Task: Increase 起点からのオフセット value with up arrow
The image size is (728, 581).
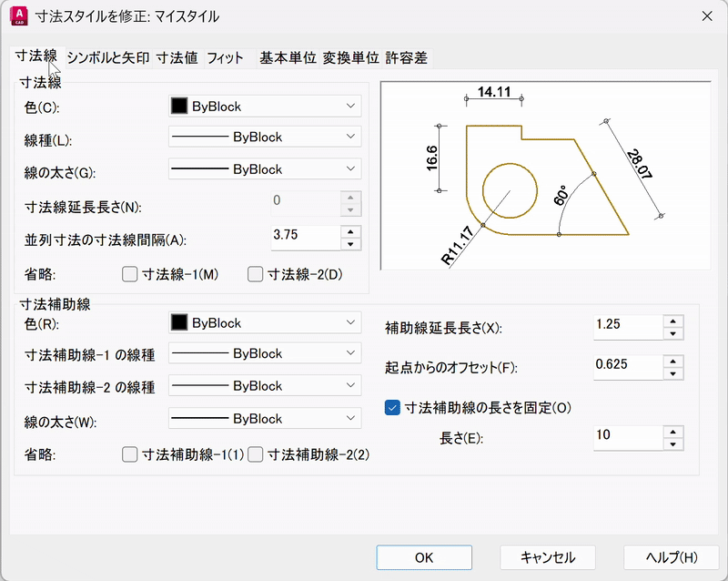Action: click(x=672, y=361)
